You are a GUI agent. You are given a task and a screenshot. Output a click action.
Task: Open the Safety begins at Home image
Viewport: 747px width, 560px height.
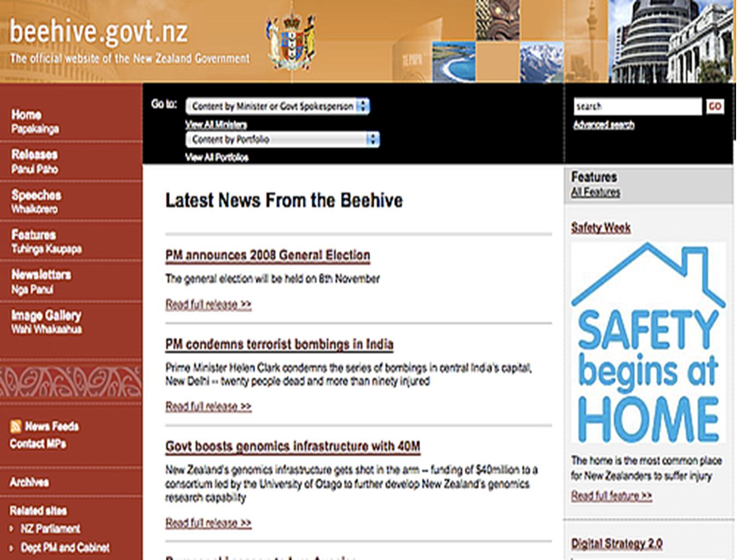click(x=648, y=343)
